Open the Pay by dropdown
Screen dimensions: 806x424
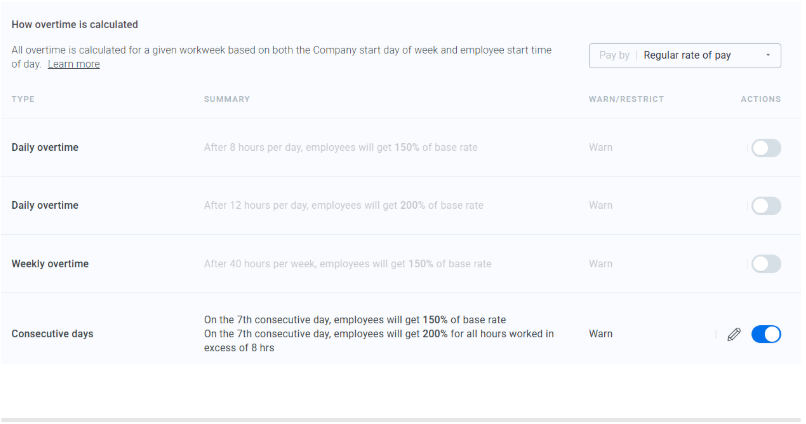[x=684, y=56]
